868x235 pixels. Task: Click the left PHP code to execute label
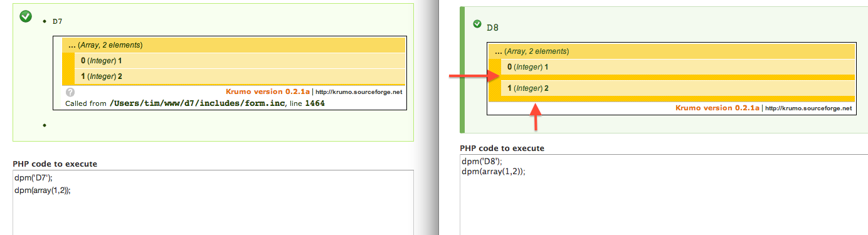coord(55,164)
